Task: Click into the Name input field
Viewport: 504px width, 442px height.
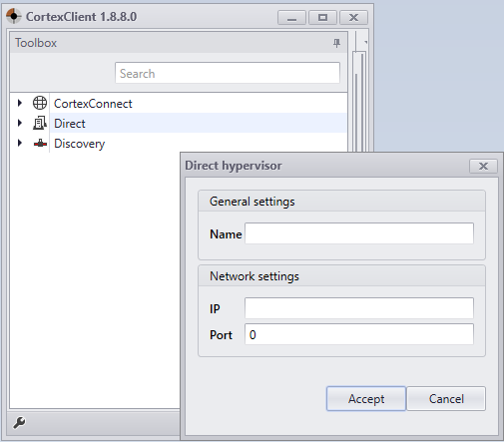Action: [359, 233]
